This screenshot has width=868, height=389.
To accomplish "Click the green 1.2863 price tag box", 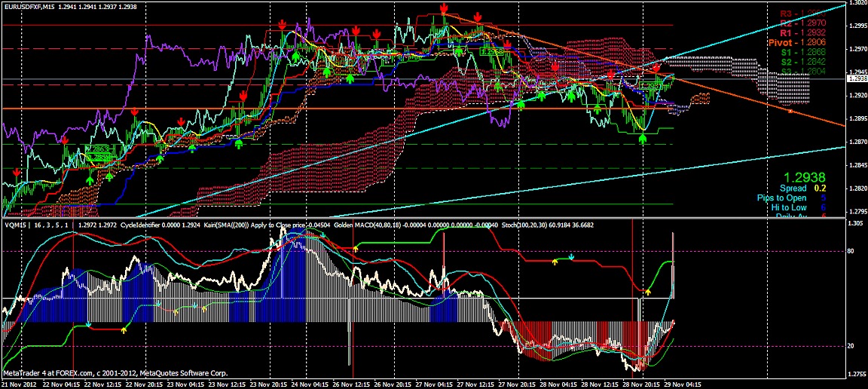I will click(x=97, y=149).
